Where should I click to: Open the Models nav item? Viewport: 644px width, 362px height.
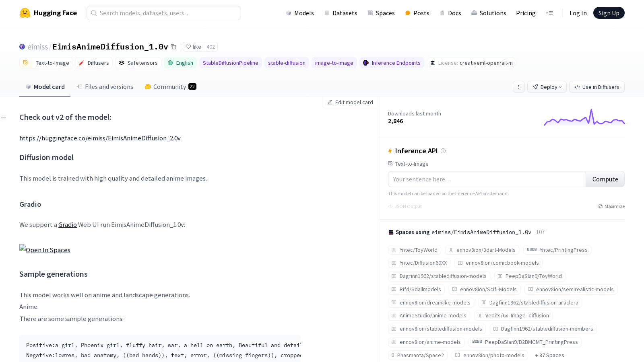tap(300, 13)
